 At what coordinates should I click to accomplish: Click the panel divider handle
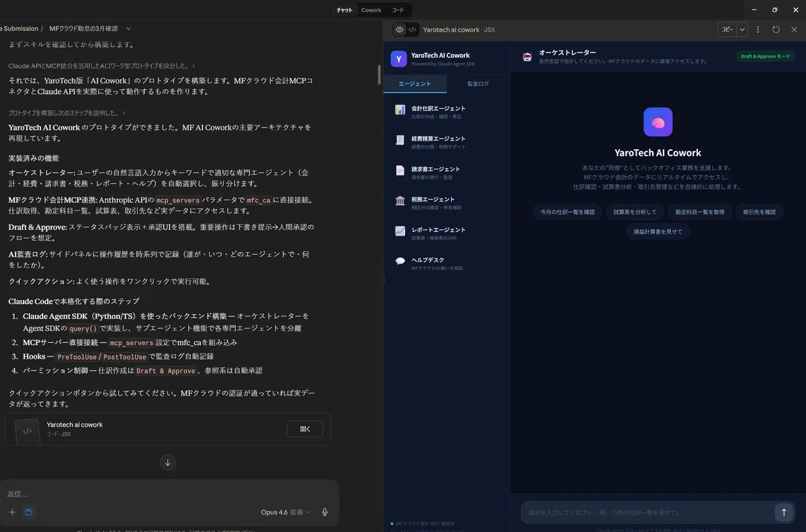(x=383, y=279)
